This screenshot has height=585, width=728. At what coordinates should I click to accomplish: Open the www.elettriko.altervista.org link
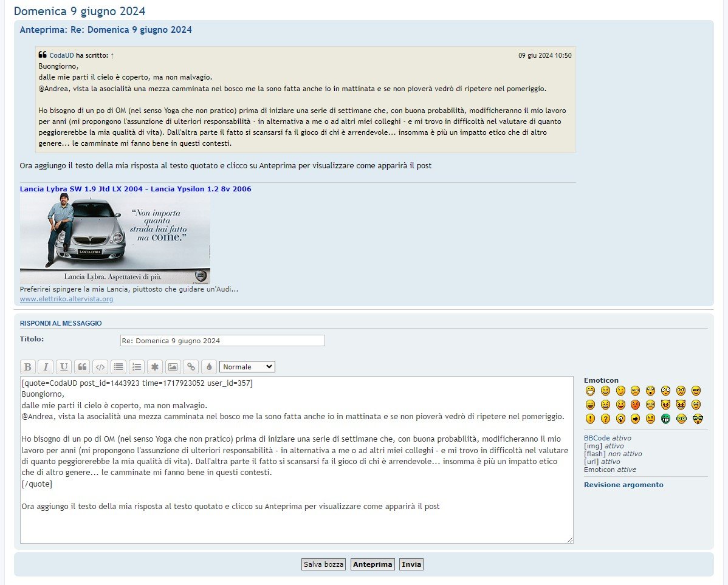coord(66,299)
